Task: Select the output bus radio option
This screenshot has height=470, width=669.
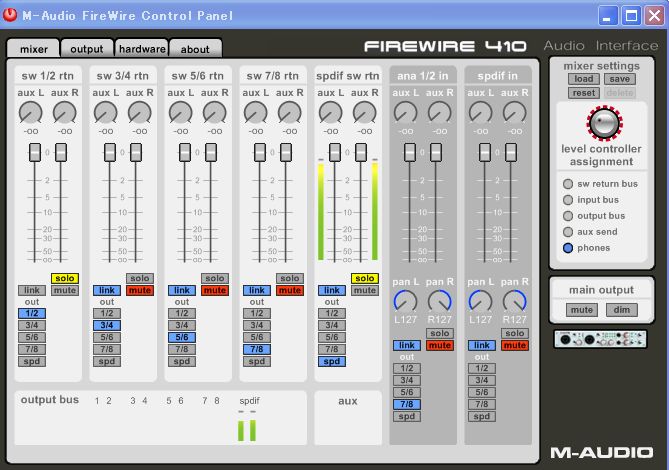Action: pyautogui.click(x=568, y=216)
